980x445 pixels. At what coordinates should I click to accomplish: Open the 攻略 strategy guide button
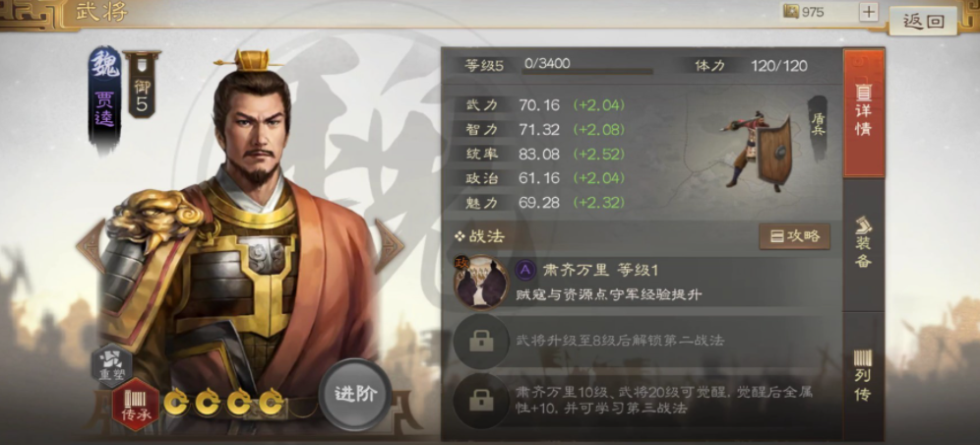(794, 236)
